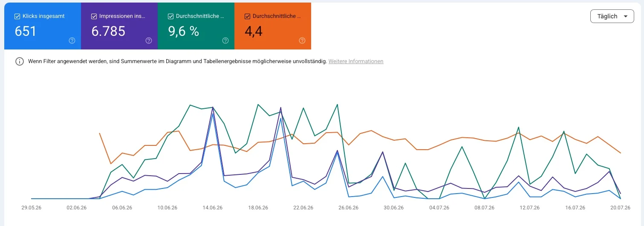Click x-axis date label 26.06.26
Screen dimensions: 644x226
tap(349, 208)
